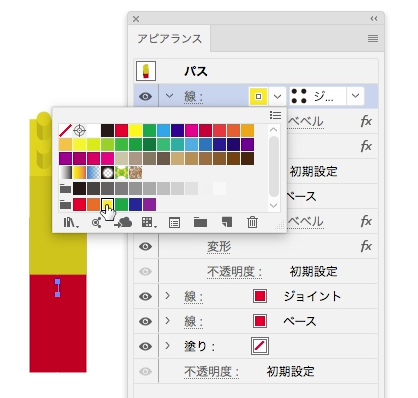Screen dimensions: 418x398
Task: Select the white swatch in top row
Action: [93, 130]
